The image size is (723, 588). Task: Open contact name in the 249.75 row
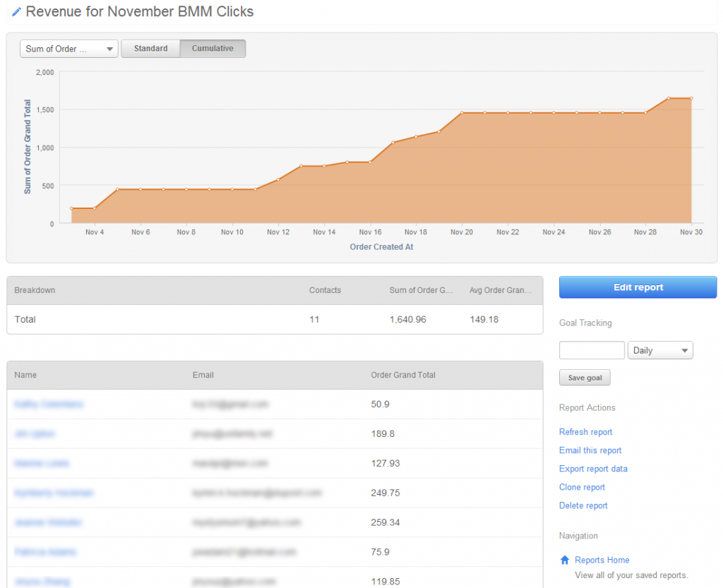pyautogui.click(x=54, y=493)
